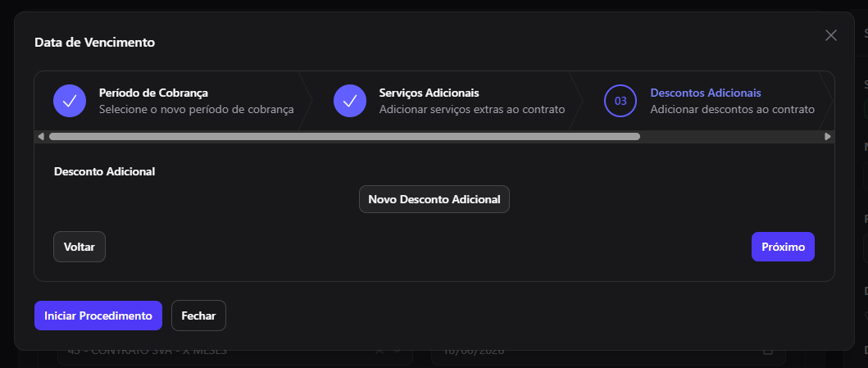Open the Período de Cobrança step

153,93
